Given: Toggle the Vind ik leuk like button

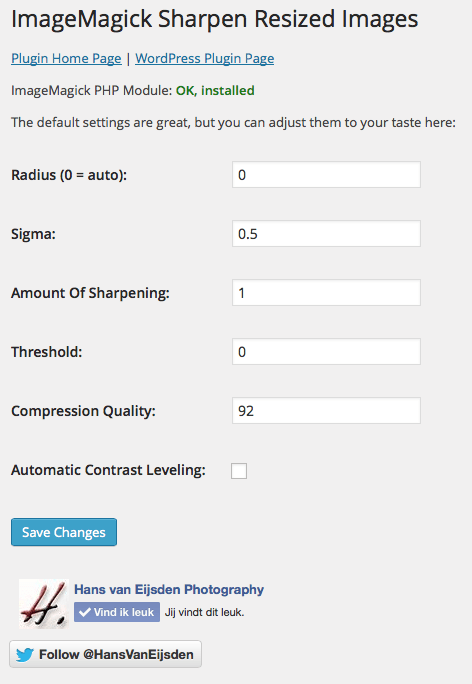Looking at the screenshot, I should coord(117,612).
